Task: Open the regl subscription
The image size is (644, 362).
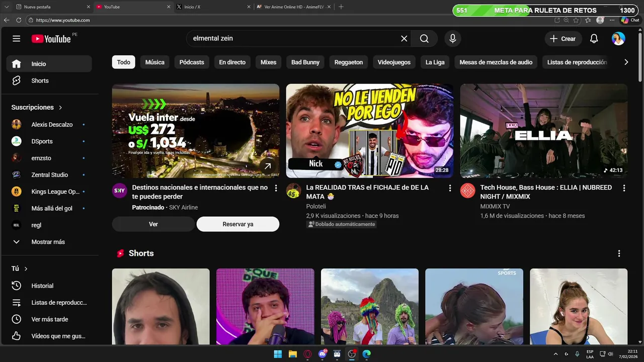Action: (49, 225)
